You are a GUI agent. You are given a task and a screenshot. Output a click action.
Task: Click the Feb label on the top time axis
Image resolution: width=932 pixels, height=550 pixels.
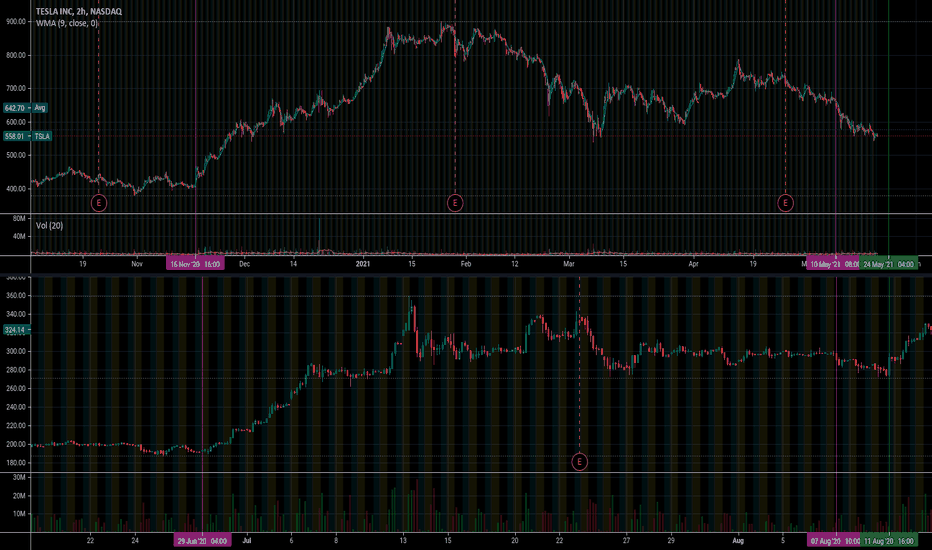point(465,264)
